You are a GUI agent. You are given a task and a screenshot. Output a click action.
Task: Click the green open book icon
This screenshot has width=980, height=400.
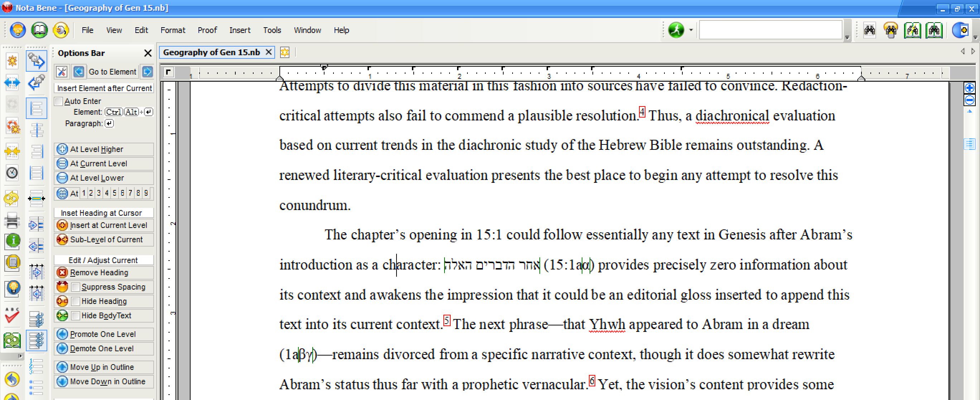[x=39, y=30]
